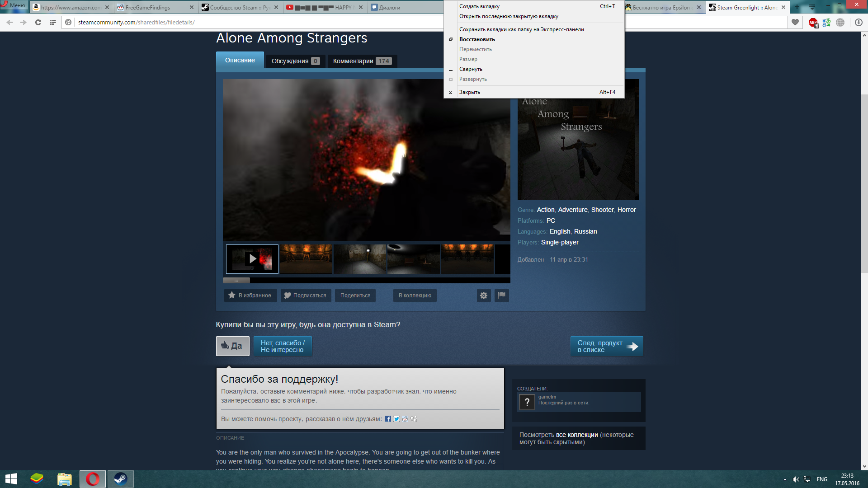Go forward to the next page
The height and width of the screenshot is (488, 868).
pos(24,22)
